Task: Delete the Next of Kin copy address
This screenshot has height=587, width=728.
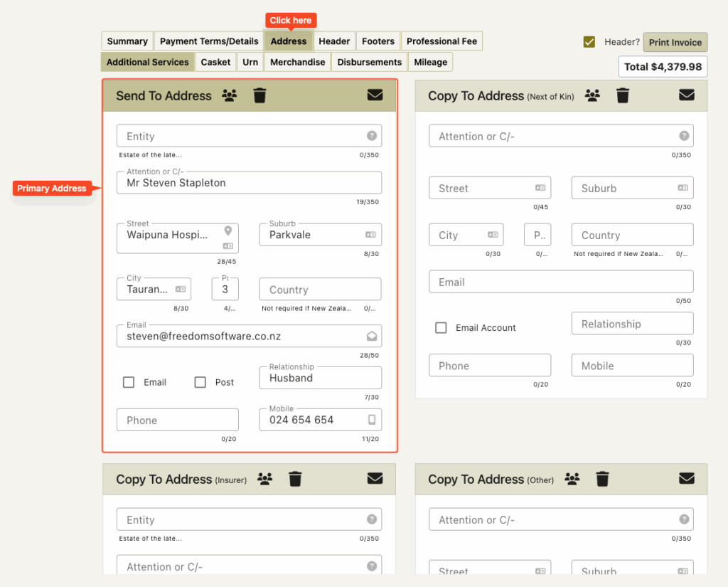Action: (x=623, y=95)
